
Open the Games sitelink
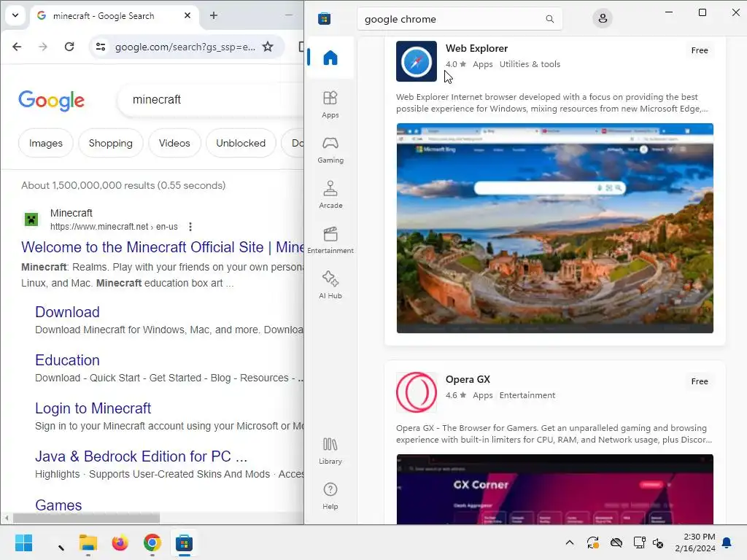coord(58,505)
